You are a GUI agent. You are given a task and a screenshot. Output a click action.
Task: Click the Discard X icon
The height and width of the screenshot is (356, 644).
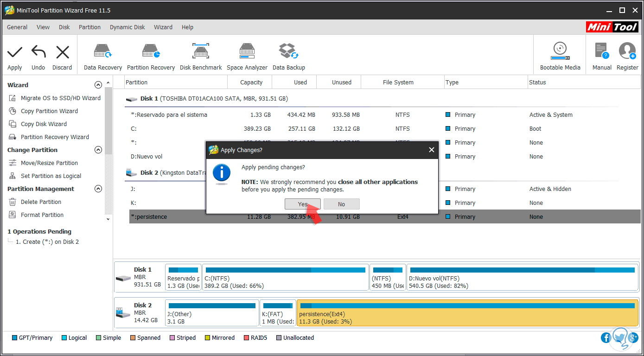pos(62,52)
